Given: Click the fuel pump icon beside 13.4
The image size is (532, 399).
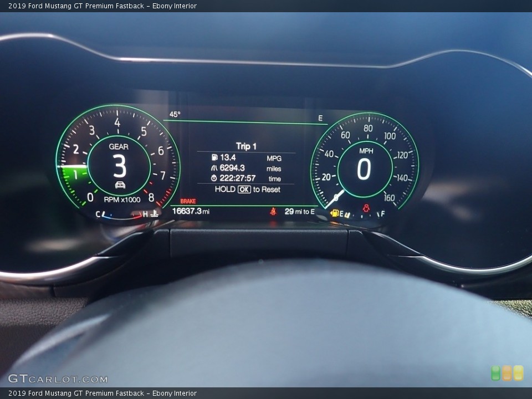Looking at the screenshot, I should (x=214, y=157).
